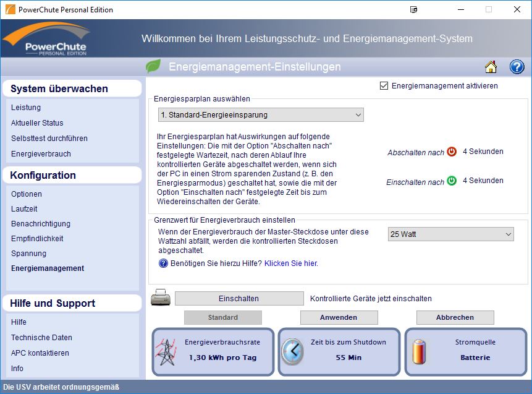Click the power pylon Energieverbrauchsrate icon
The width and height of the screenshot is (532, 394).
166,352
